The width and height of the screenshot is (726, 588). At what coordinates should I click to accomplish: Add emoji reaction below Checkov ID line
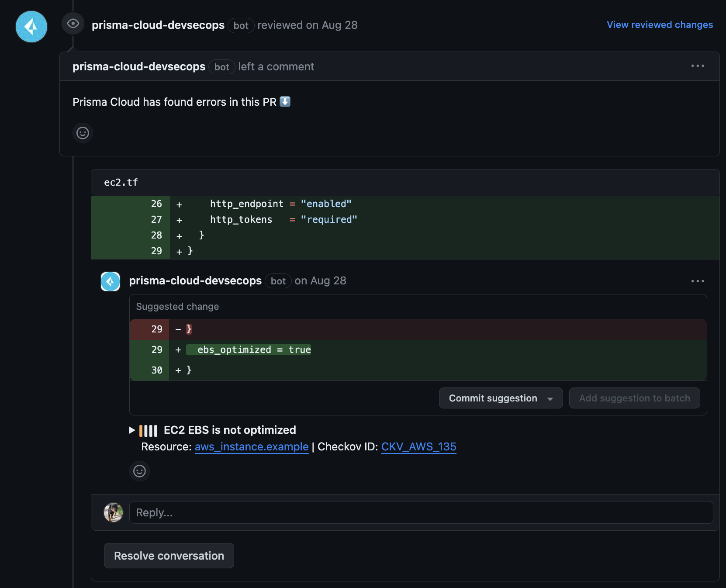click(x=139, y=471)
